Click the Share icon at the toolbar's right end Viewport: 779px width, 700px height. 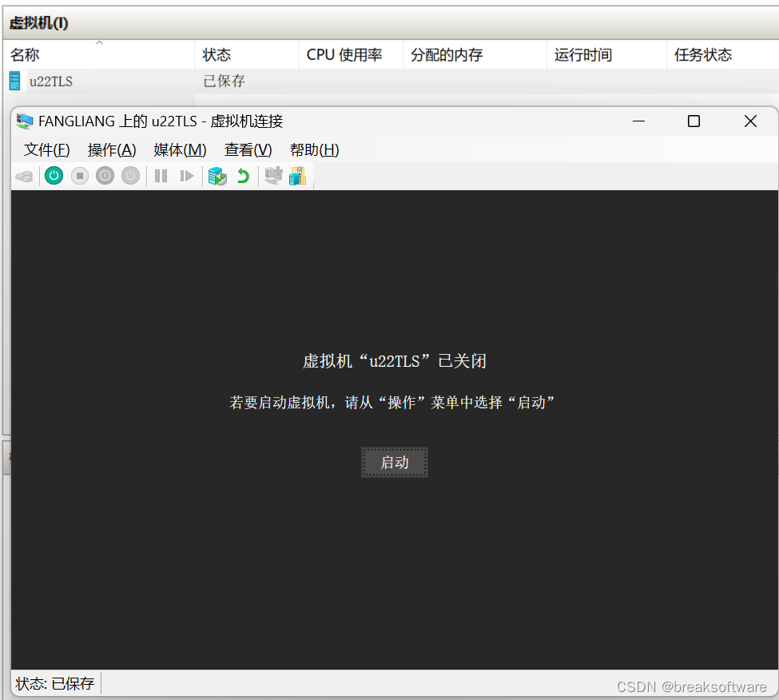pyautogui.click(x=297, y=176)
